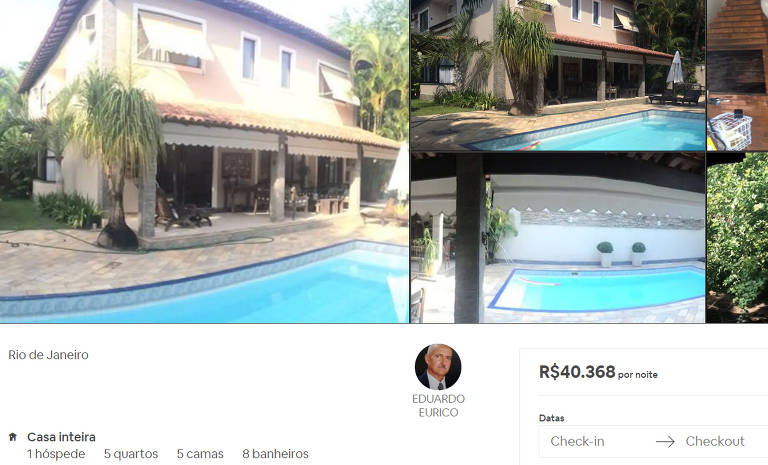The height and width of the screenshot is (465, 768).
Task: Open the large main house photo
Action: [204, 161]
